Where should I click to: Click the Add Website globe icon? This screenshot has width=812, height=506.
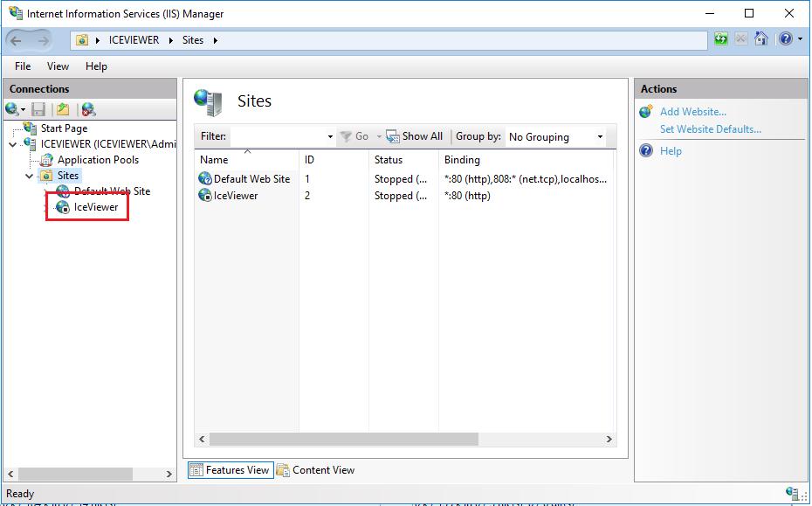(646, 111)
